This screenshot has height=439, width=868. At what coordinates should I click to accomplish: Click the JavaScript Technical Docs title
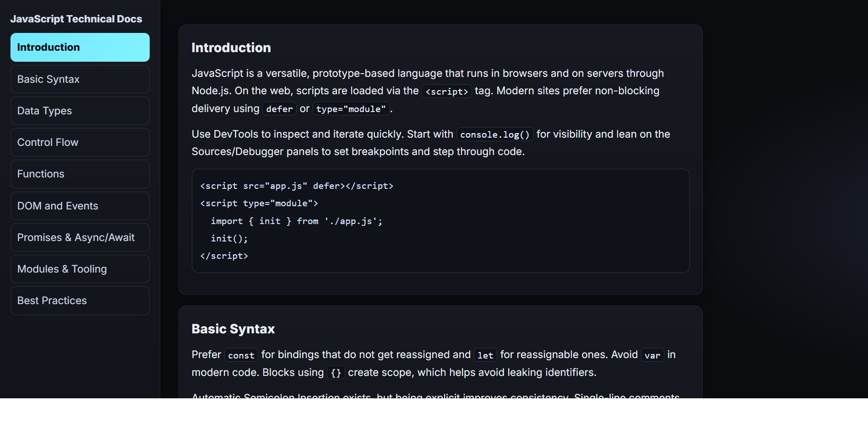(76, 19)
